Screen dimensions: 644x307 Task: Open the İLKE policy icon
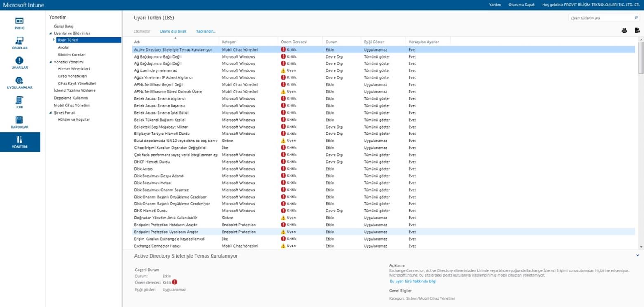click(x=19, y=100)
